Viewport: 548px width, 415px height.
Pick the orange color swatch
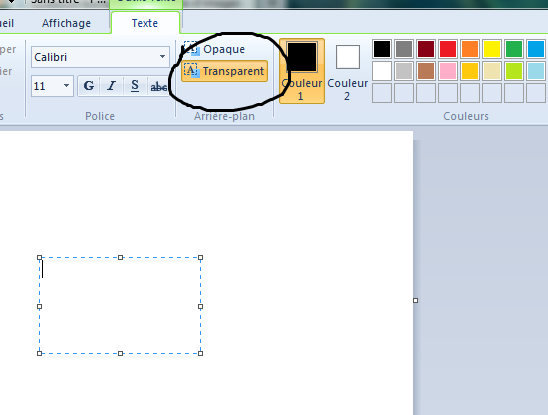click(x=470, y=49)
